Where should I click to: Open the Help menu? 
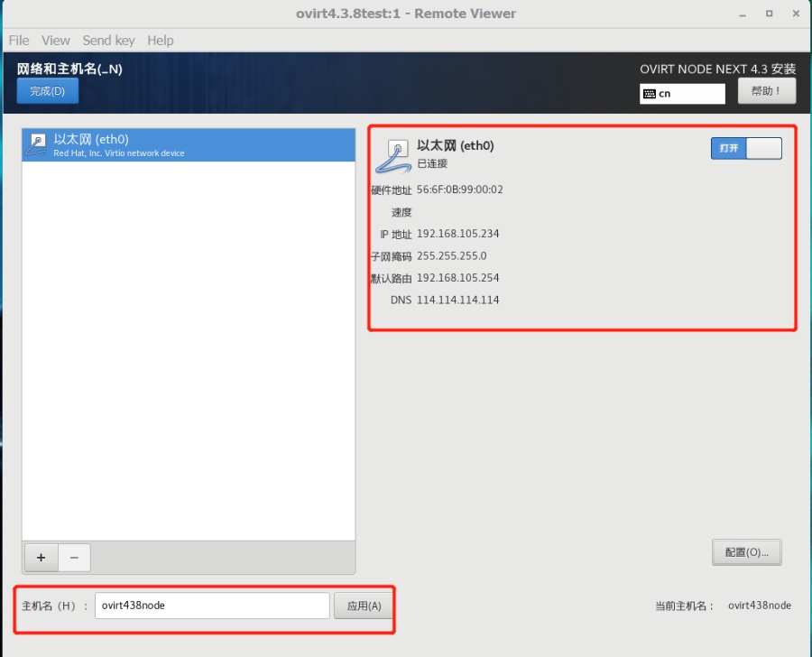[x=160, y=41]
